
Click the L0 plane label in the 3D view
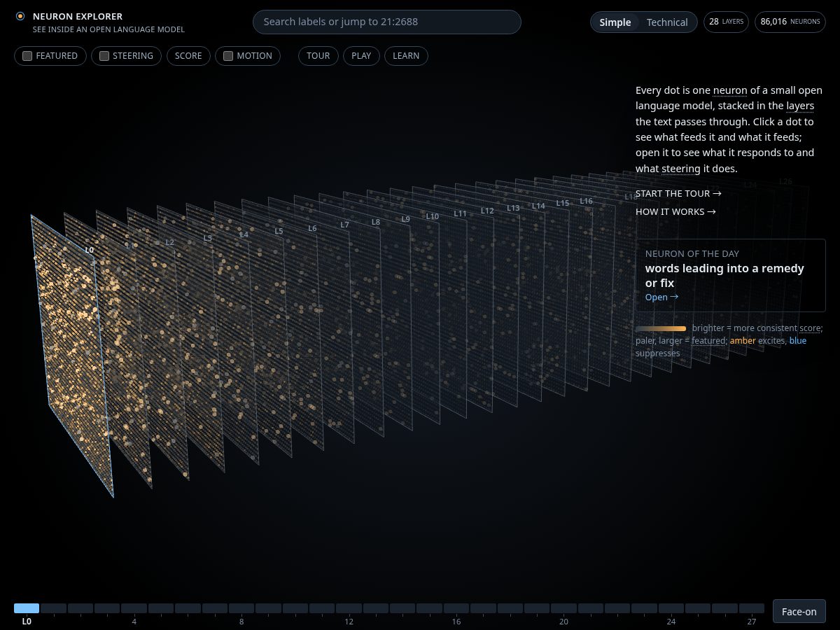tap(89, 249)
